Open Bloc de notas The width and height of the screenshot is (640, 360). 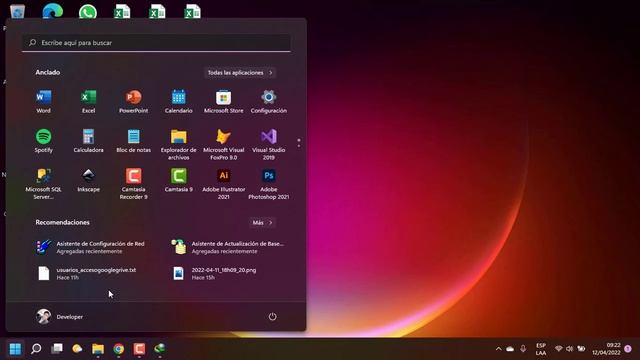[133, 141]
